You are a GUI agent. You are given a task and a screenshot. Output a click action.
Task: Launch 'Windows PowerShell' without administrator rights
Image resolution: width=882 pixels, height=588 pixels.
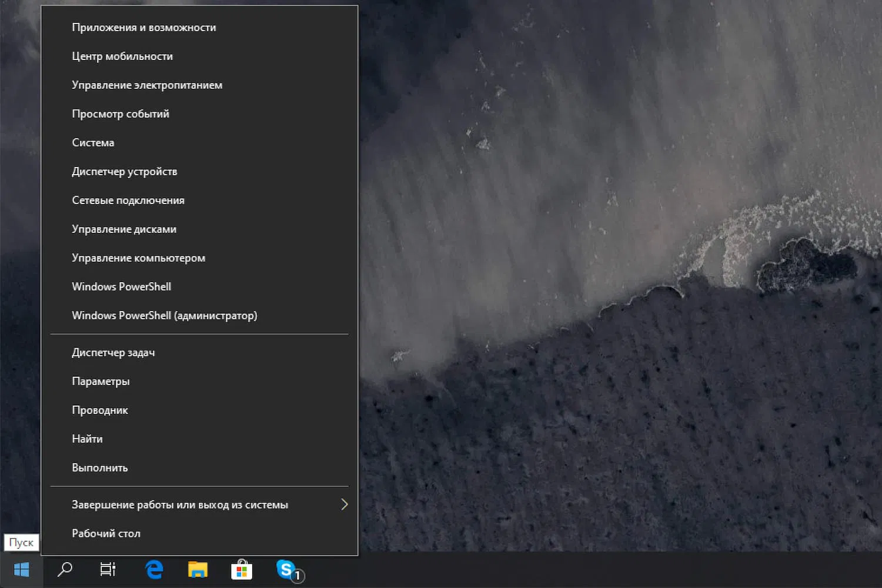pyautogui.click(x=199, y=287)
